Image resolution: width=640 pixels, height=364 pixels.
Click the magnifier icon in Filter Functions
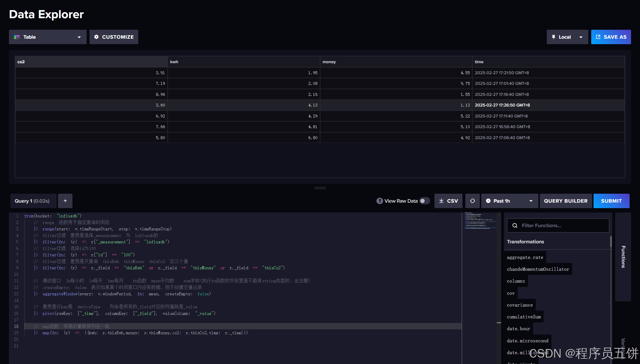(515, 225)
